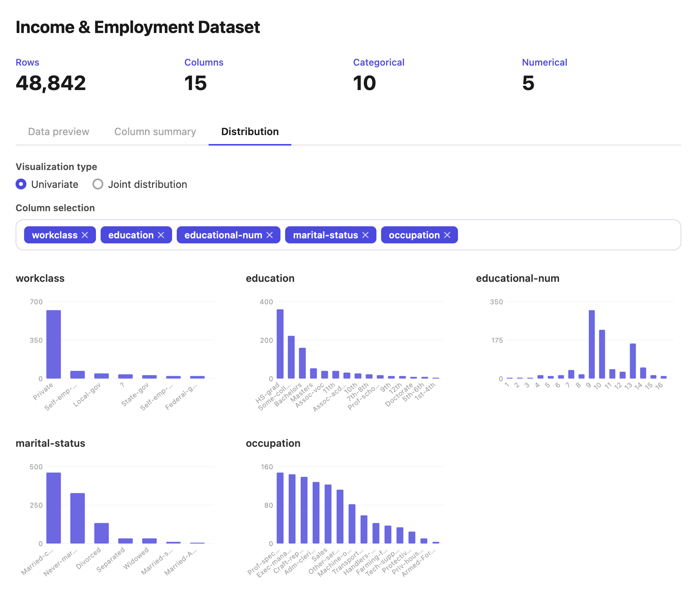Viewport: 700px width, 590px height.
Task: Select bar 9 in educational-num chart
Action: 592,344
